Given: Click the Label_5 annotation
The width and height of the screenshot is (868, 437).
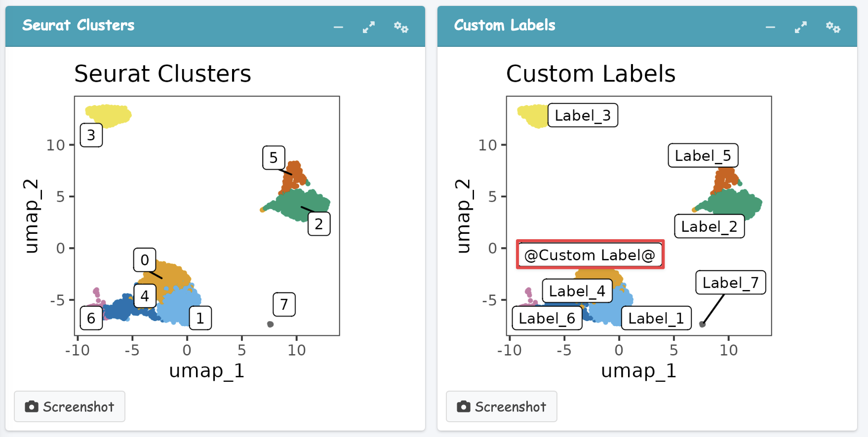Looking at the screenshot, I should pyautogui.click(x=703, y=156).
